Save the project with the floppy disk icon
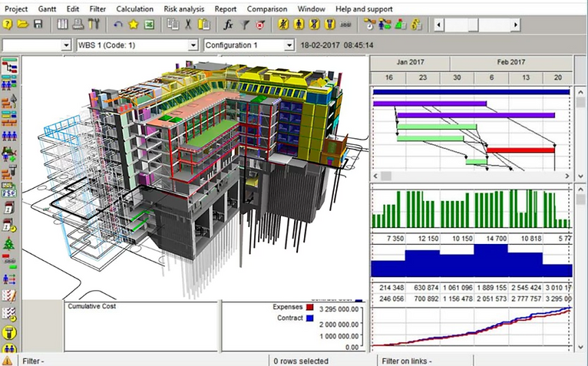 pos(38,25)
